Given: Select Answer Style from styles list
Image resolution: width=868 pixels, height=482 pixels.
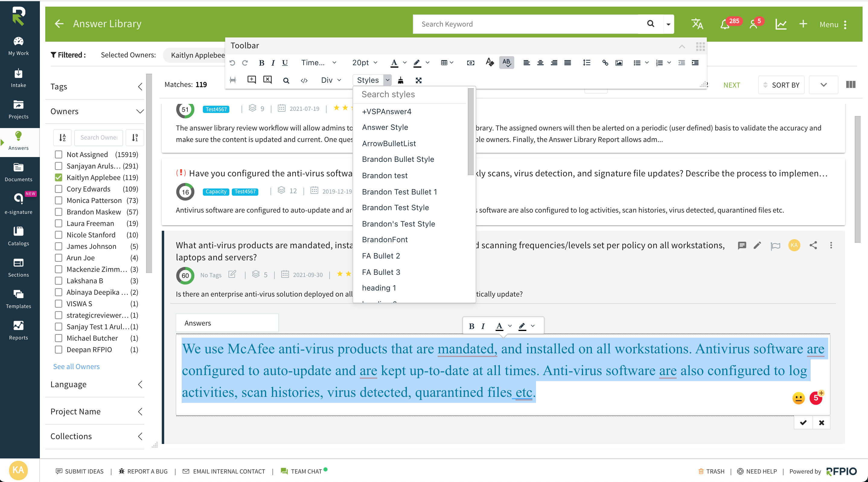Looking at the screenshot, I should point(385,127).
